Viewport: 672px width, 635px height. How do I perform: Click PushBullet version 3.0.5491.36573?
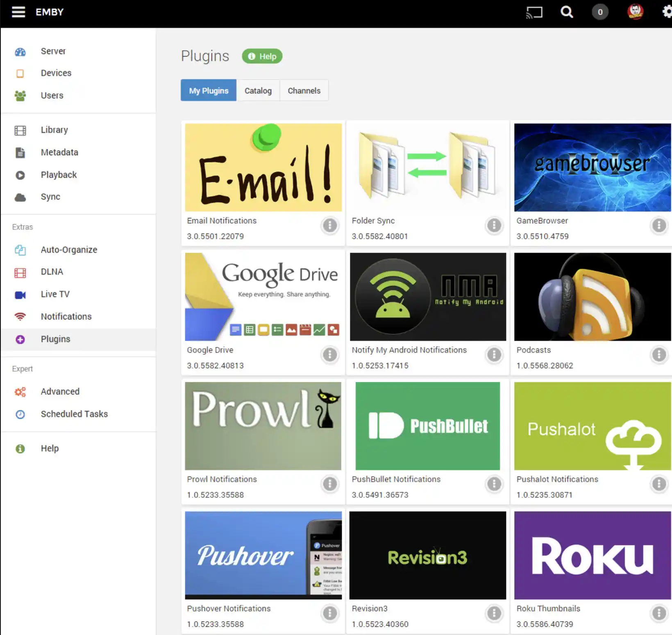(x=380, y=495)
